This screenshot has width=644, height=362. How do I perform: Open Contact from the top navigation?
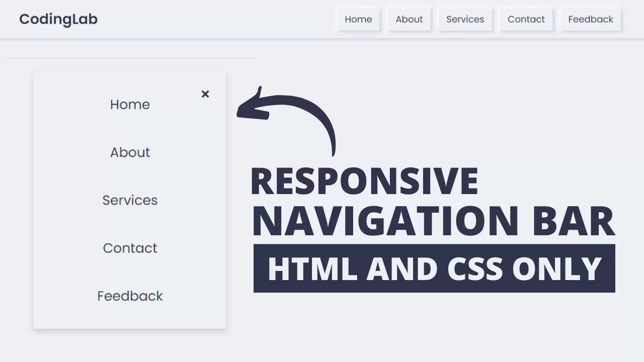(526, 19)
